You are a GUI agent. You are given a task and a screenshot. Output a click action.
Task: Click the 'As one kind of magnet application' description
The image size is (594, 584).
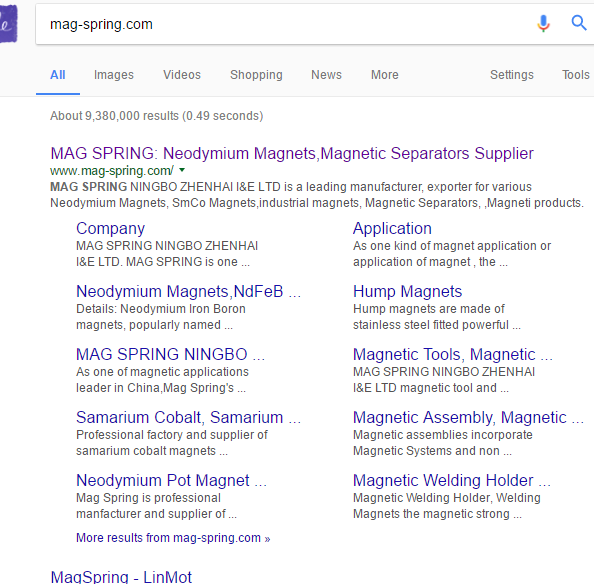pos(452,254)
